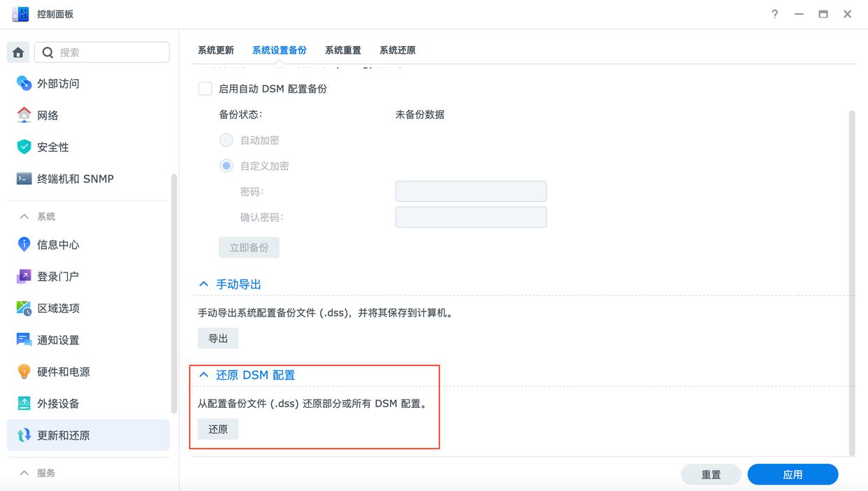Open 区域选项 icon
The image size is (868, 491).
24,308
